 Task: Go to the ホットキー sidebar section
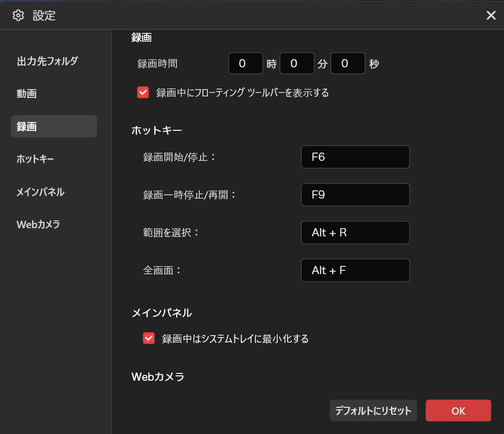click(35, 159)
